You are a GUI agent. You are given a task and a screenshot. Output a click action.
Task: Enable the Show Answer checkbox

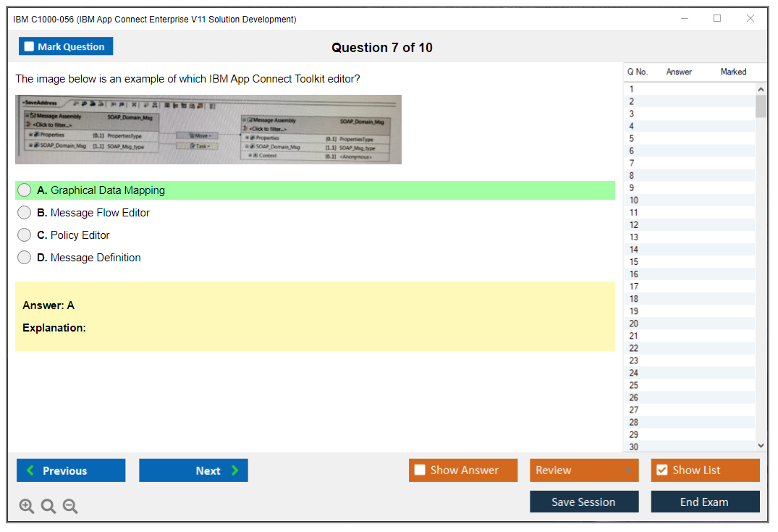420,470
